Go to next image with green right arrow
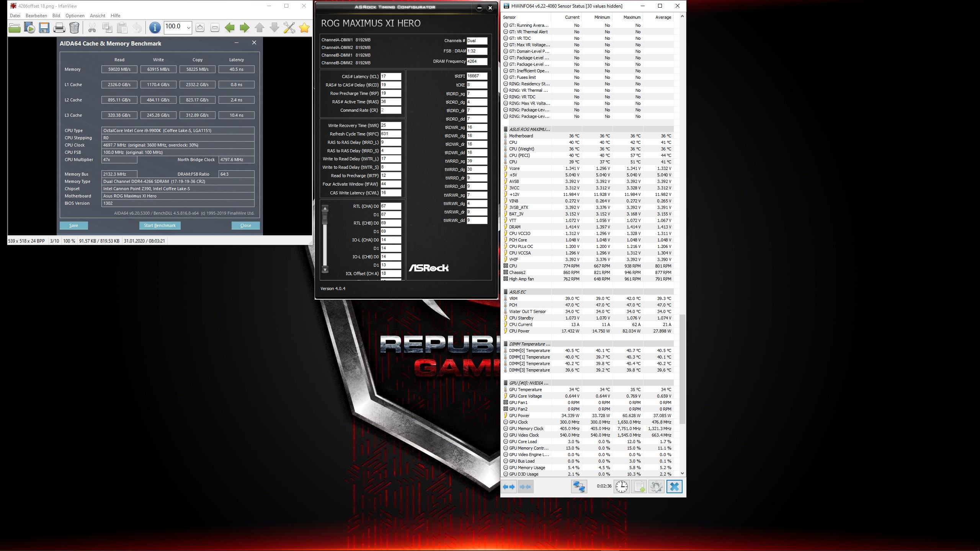Image resolution: width=980 pixels, height=551 pixels. tap(245, 28)
